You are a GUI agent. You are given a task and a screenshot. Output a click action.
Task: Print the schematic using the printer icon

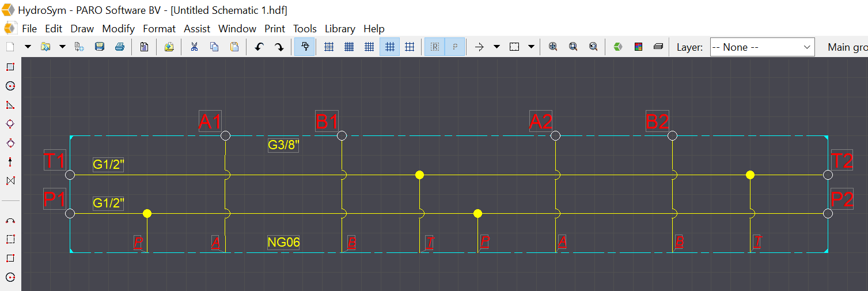point(120,47)
